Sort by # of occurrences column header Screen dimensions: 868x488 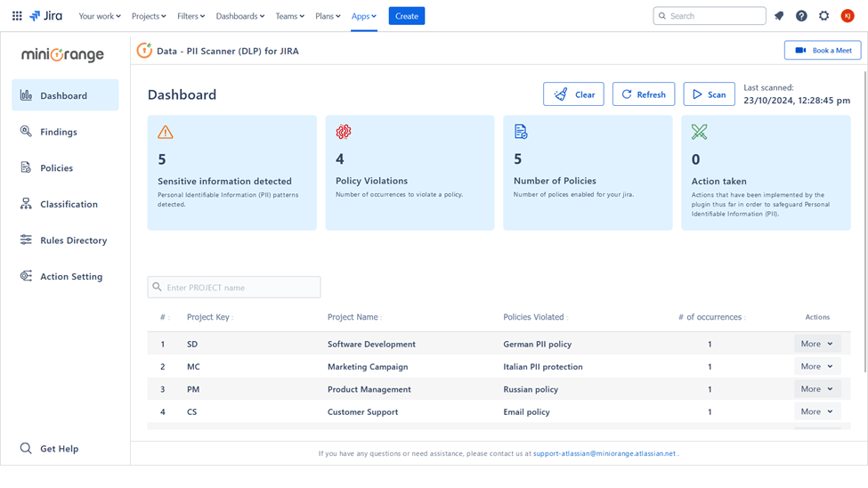point(712,317)
